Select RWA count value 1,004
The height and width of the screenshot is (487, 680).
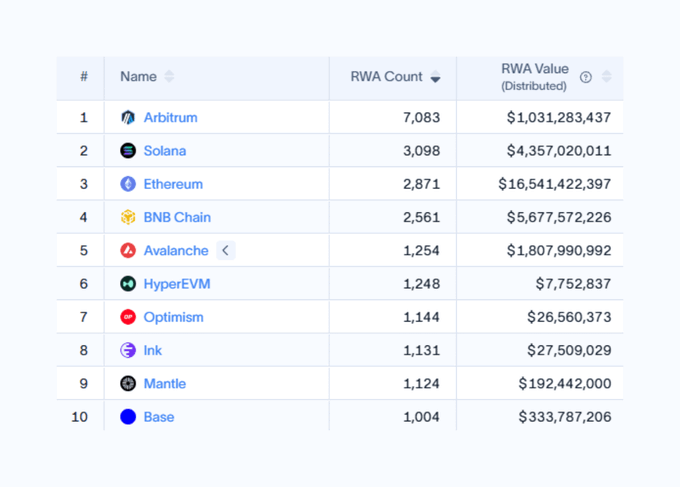422,417
